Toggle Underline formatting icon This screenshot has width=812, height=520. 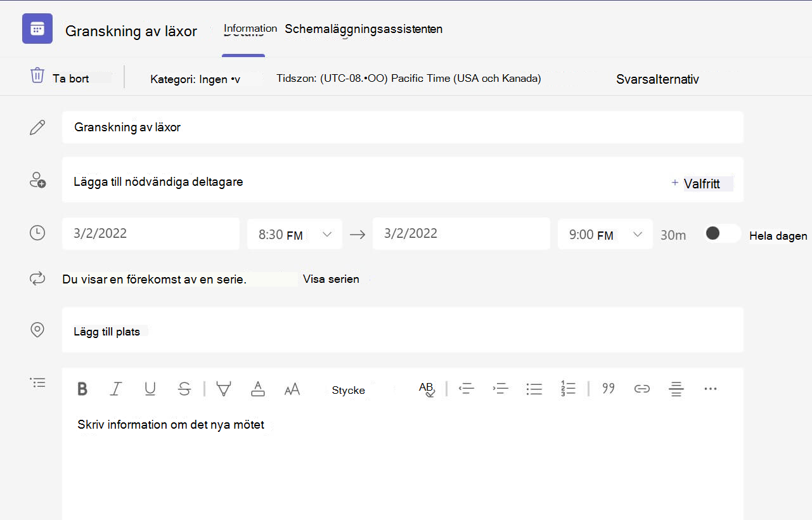click(150, 389)
